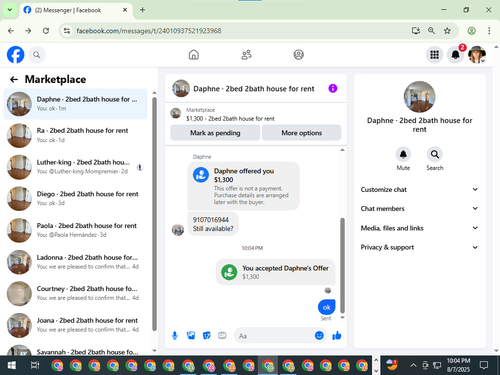Open Ladonna conversation
This screenshot has width=500, height=375.
[75, 262]
